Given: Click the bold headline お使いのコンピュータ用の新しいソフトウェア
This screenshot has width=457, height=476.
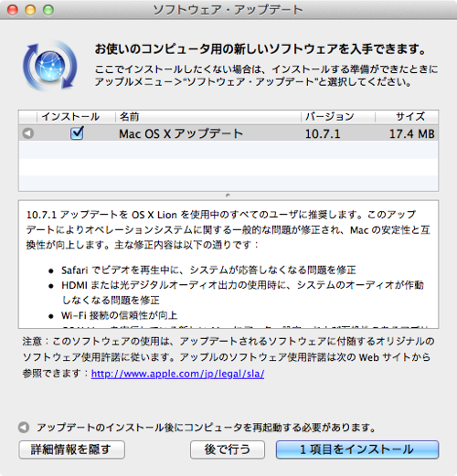Looking at the screenshot, I should tap(260, 48).
